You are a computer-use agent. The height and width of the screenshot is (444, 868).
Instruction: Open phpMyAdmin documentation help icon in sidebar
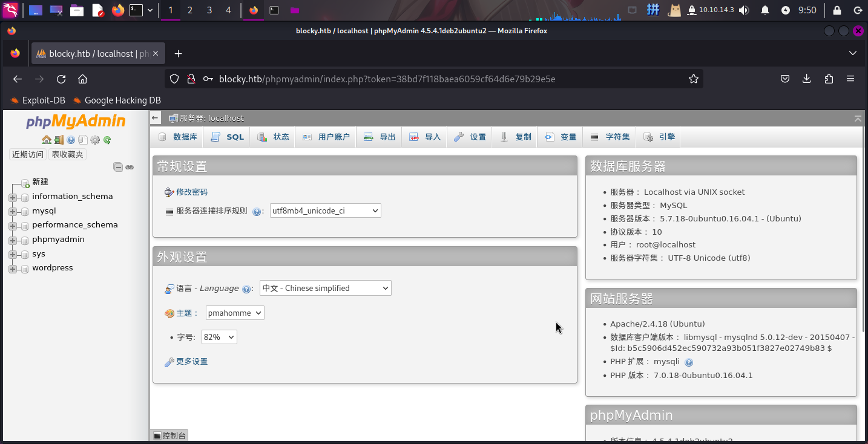point(71,140)
